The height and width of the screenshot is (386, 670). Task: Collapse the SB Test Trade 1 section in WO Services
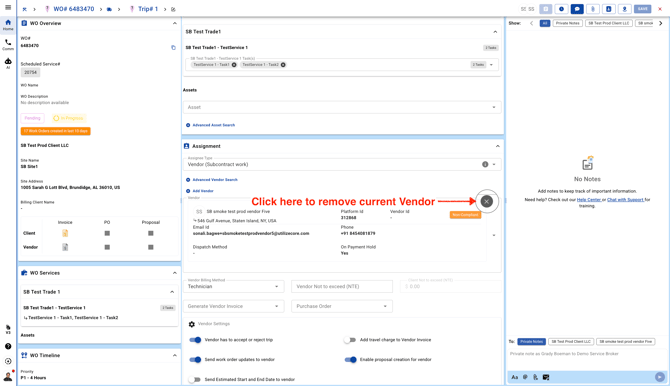(x=172, y=292)
